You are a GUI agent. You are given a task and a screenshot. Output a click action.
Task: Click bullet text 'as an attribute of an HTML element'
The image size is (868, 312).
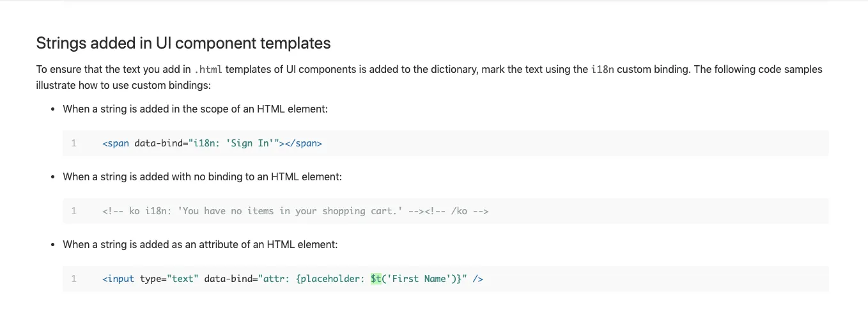(199, 244)
